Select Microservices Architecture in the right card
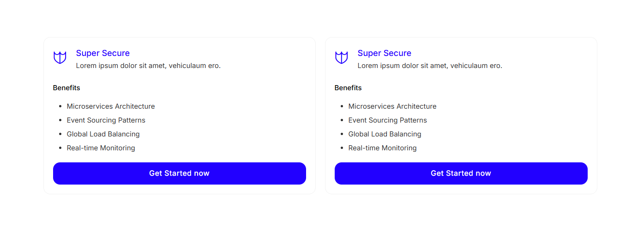This screenshot has width=644, height=241. [392, 106]
